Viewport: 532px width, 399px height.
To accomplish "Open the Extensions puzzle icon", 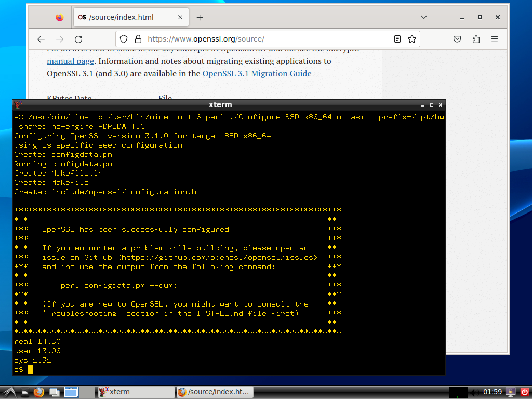I will 476,39.
